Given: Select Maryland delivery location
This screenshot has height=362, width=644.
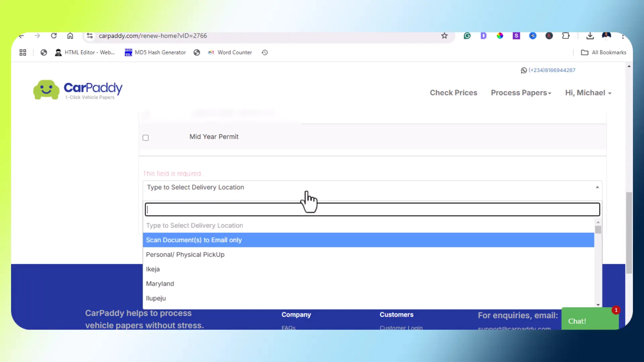Looking at the screenshot, I should pos(368,284).
